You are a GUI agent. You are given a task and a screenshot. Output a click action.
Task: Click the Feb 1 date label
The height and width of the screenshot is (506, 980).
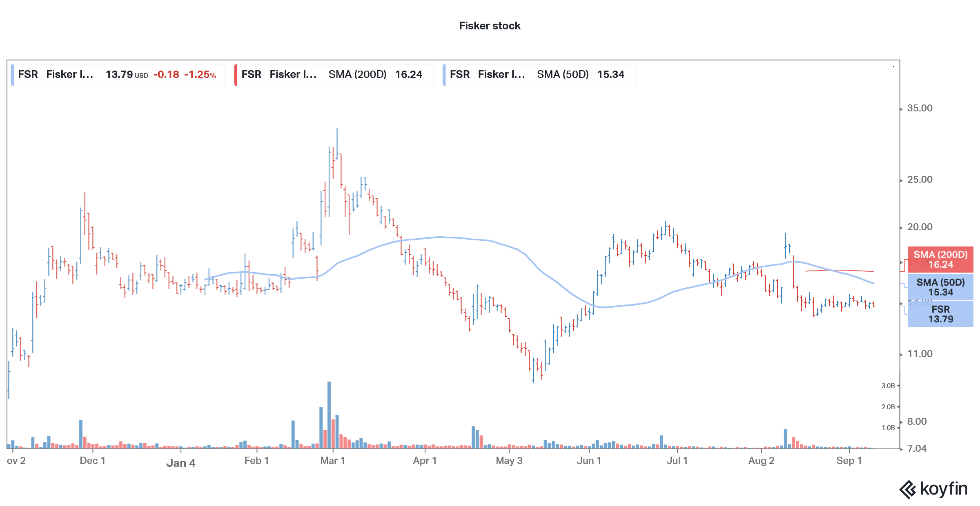pos(256,461)
